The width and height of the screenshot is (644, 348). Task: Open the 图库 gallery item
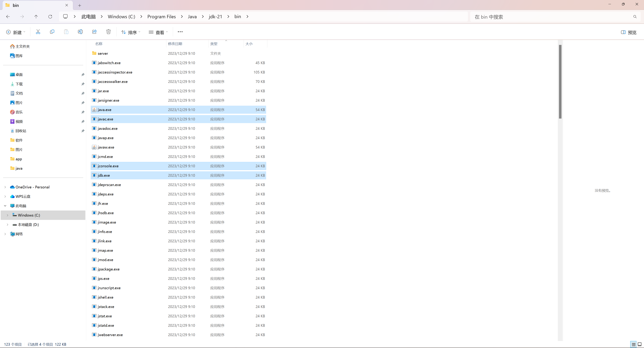tap(16, 56)
